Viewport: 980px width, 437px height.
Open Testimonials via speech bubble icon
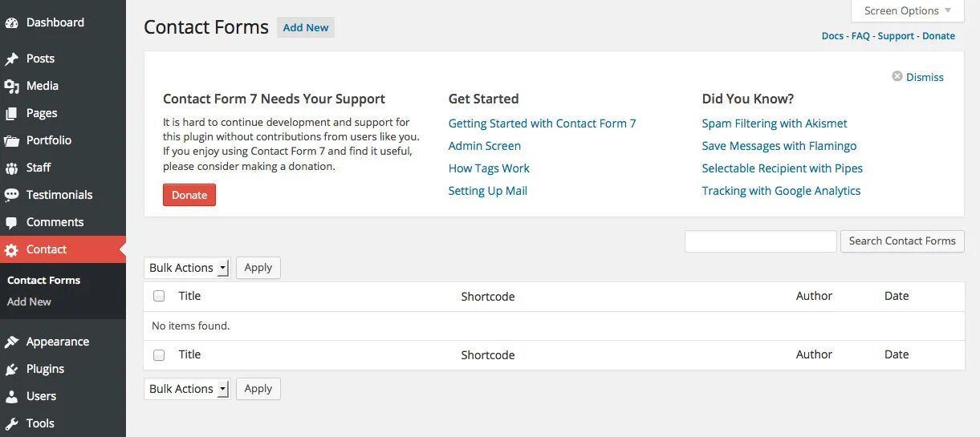[11, 195]
